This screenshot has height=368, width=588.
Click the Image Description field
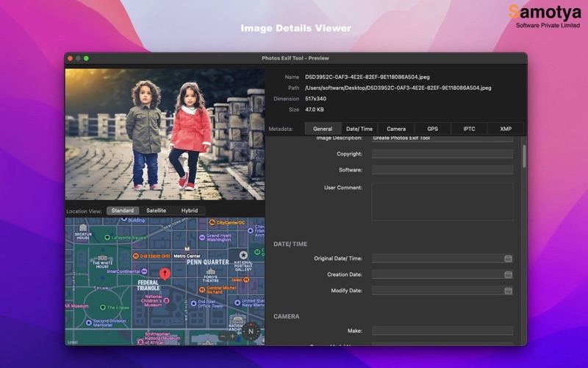pos(442,138)
